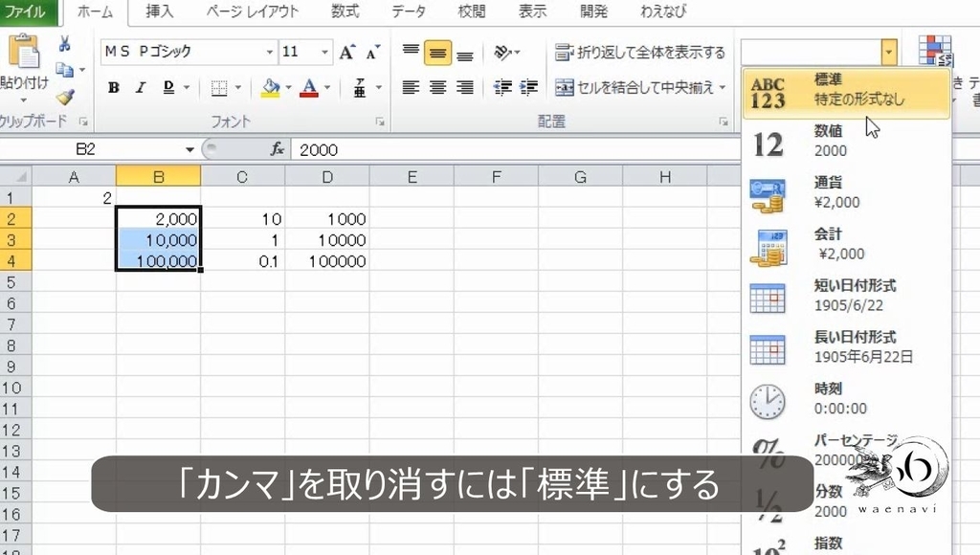Open the font color dropdown arrow

(327, 87)
